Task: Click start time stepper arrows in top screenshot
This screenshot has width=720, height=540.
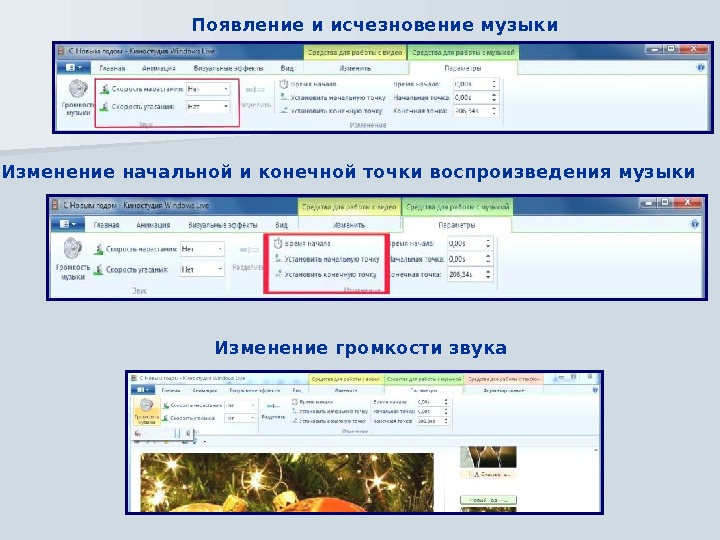Action: pos(494,84)
